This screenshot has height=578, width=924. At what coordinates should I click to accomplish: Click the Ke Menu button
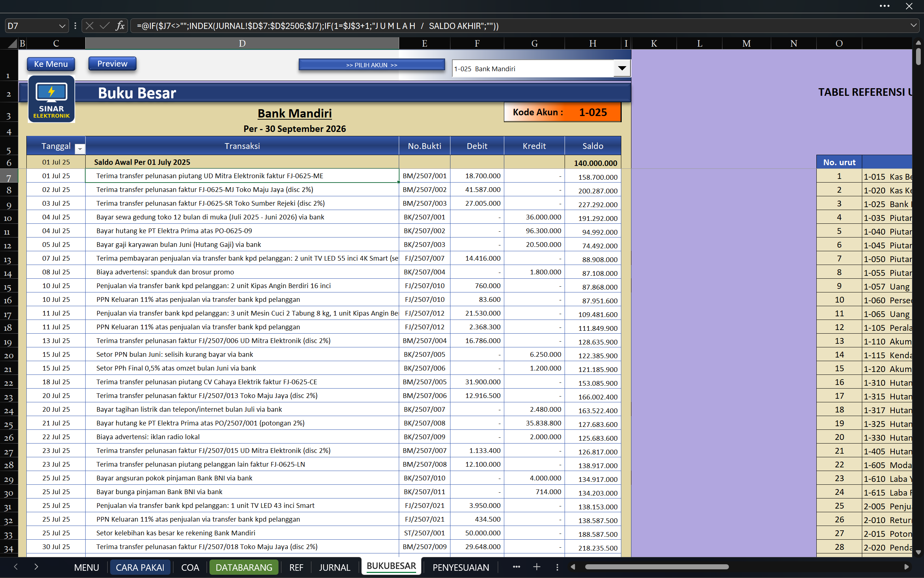(x=51, y=64)
